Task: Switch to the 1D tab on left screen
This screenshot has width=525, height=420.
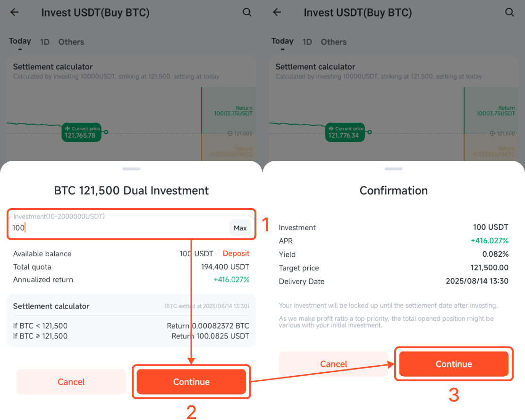Action: (44, 42)
